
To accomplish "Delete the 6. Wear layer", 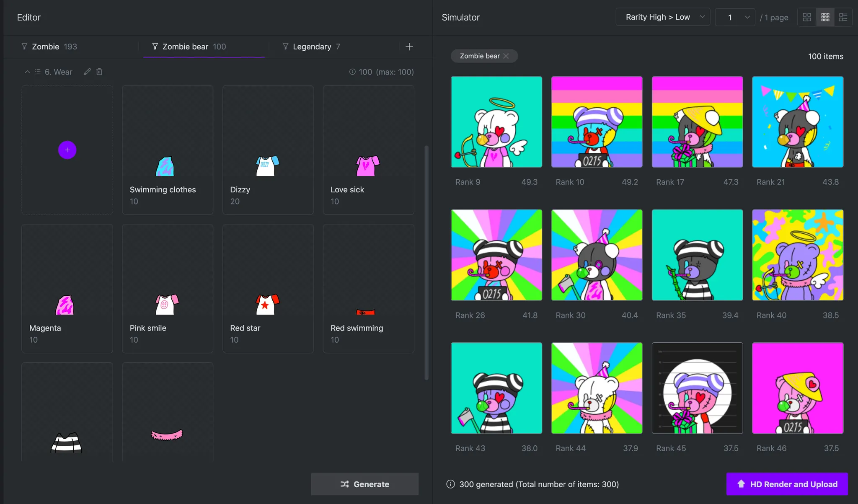I will 99,72.
